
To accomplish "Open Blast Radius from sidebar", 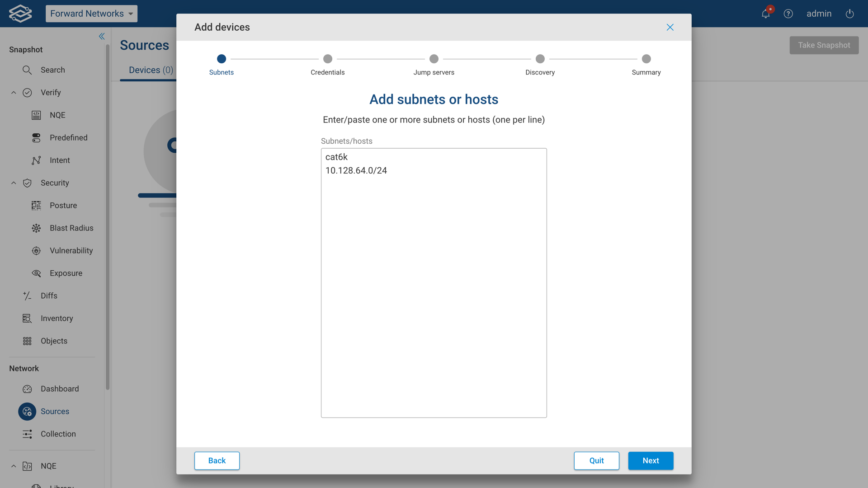I will point(71,228).
